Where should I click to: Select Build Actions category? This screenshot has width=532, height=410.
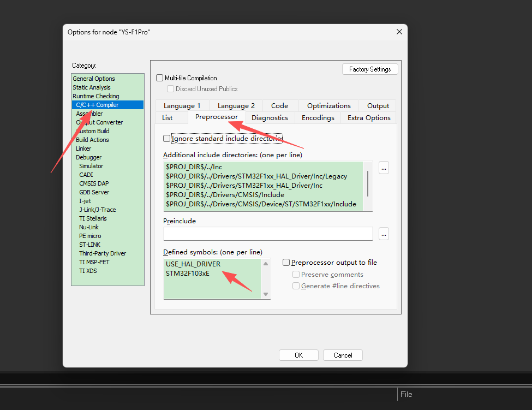[x=107, y=140]
